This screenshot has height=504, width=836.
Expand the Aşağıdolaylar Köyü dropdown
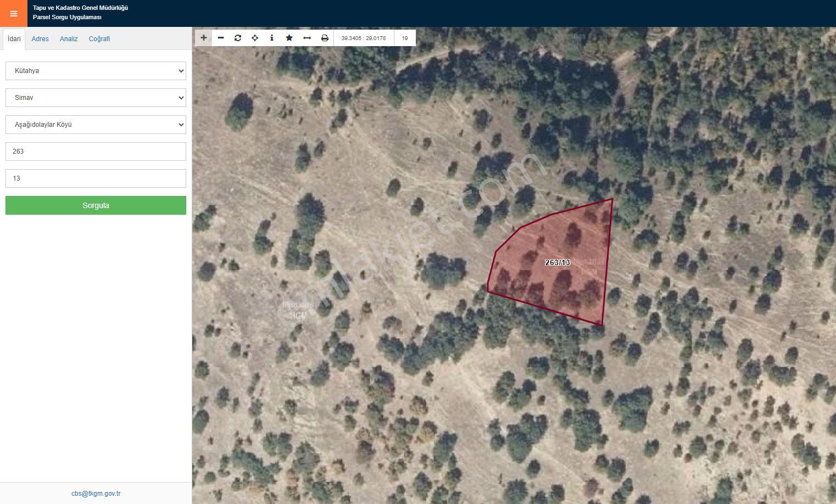[x=96, y=125]
